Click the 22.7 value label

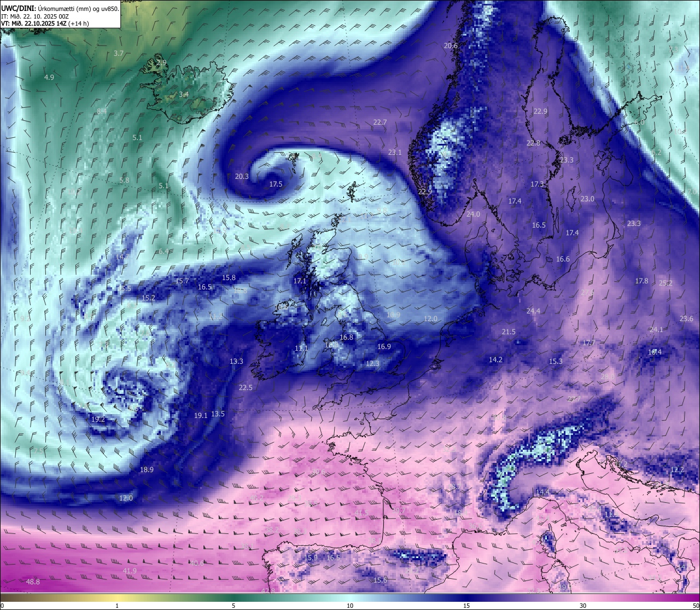coord(380,123)
